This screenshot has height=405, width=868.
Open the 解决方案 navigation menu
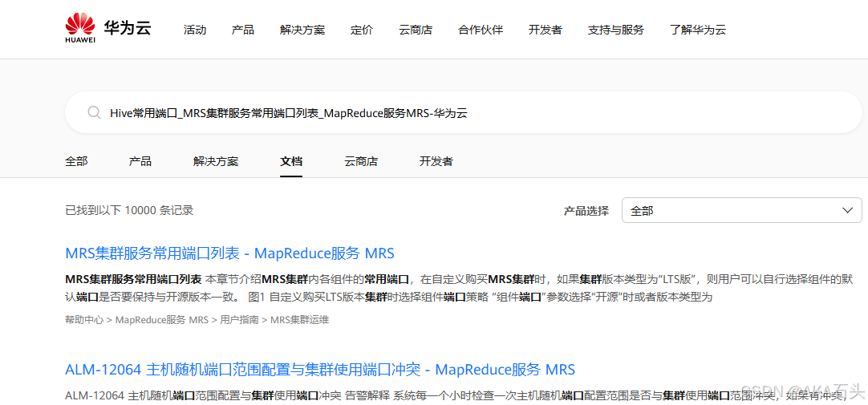(302, 30)
